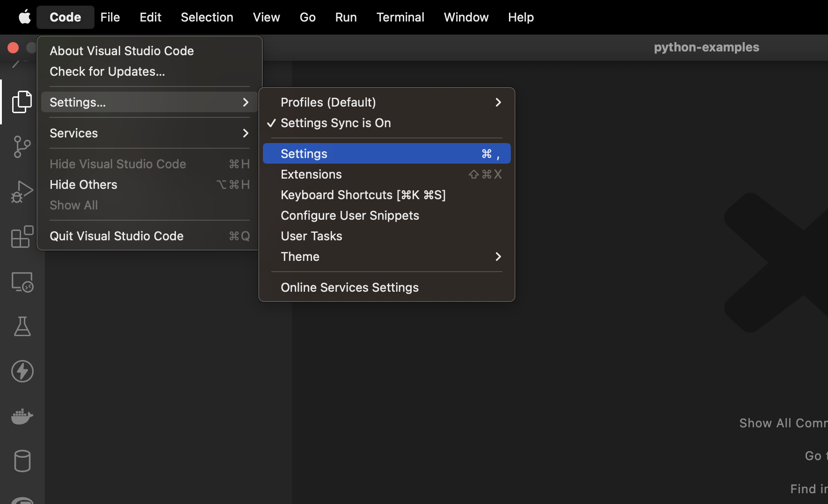The image size is (828, 504).
Task: Close the window with red button
Action: [x=13, y=48]
